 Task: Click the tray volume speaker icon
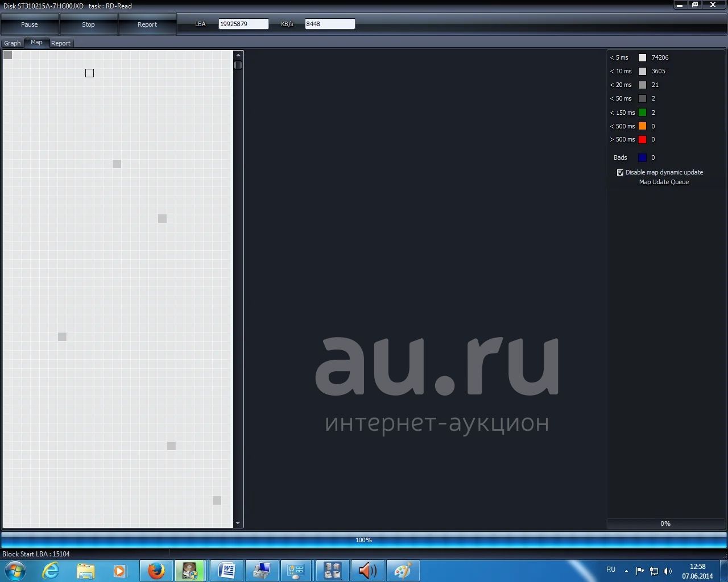pyautogui.click(x=668, y=571)
